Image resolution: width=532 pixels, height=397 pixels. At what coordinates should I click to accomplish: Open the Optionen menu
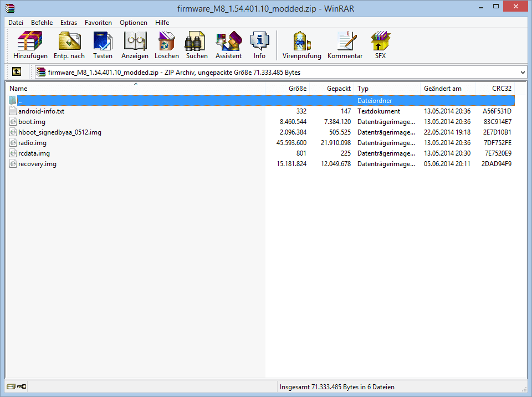tap(134, 22)
